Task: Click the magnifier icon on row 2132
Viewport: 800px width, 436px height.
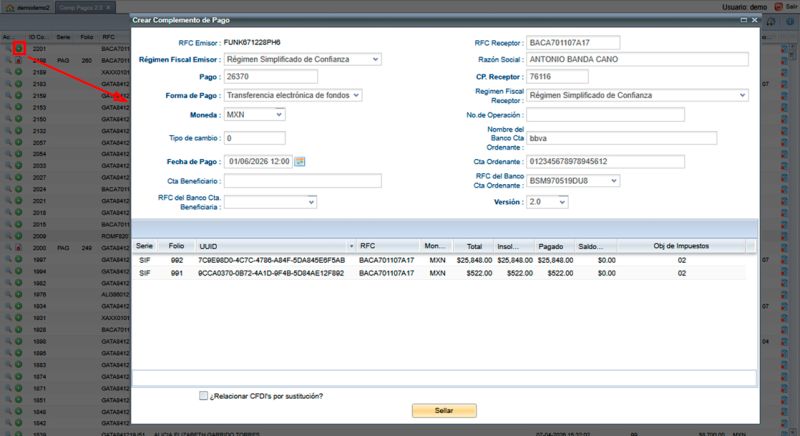Action: 8,131
